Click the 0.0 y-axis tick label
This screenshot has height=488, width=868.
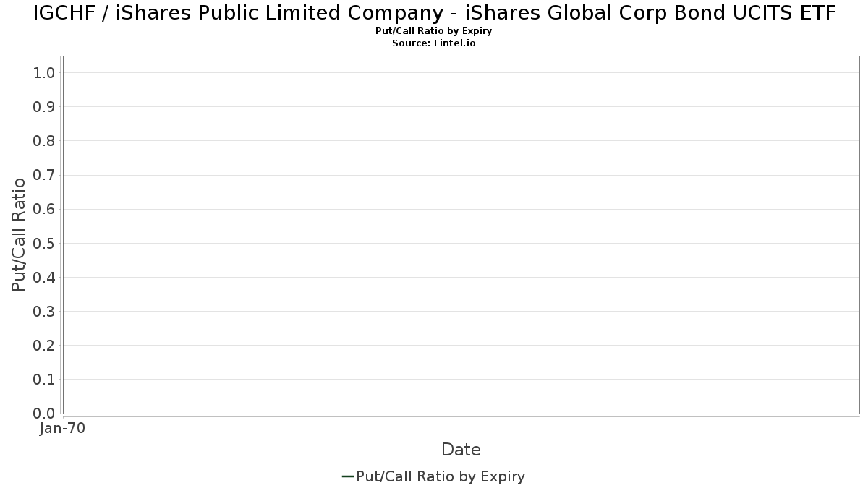pyautogui.click(x=44, y=414)
